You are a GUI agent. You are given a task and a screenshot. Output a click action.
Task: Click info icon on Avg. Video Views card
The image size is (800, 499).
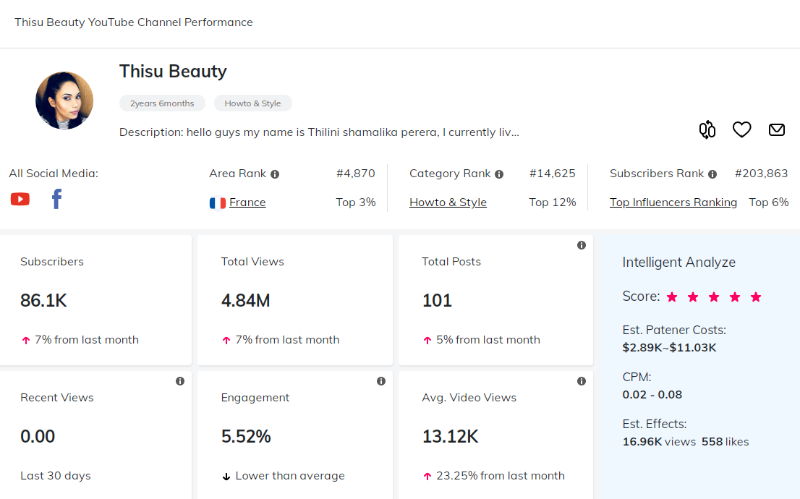(x=581, y=381)
